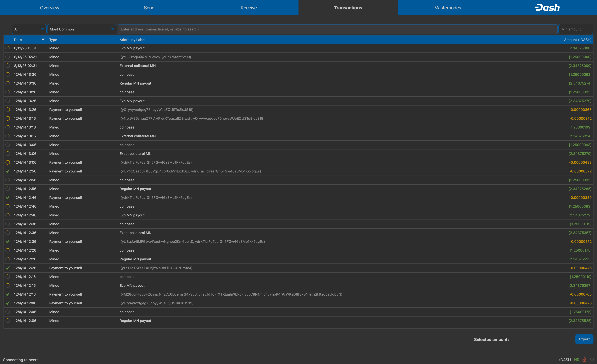
Task: Click the 12/4/14 13:06 coinbase label
Action: pos(127,145)
